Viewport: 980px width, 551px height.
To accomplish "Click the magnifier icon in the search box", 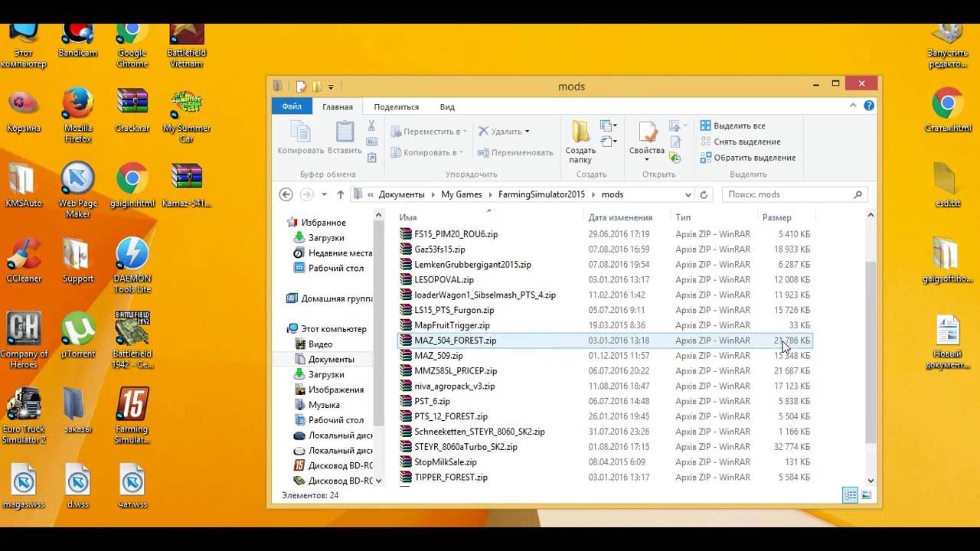I will click(857, 194).
